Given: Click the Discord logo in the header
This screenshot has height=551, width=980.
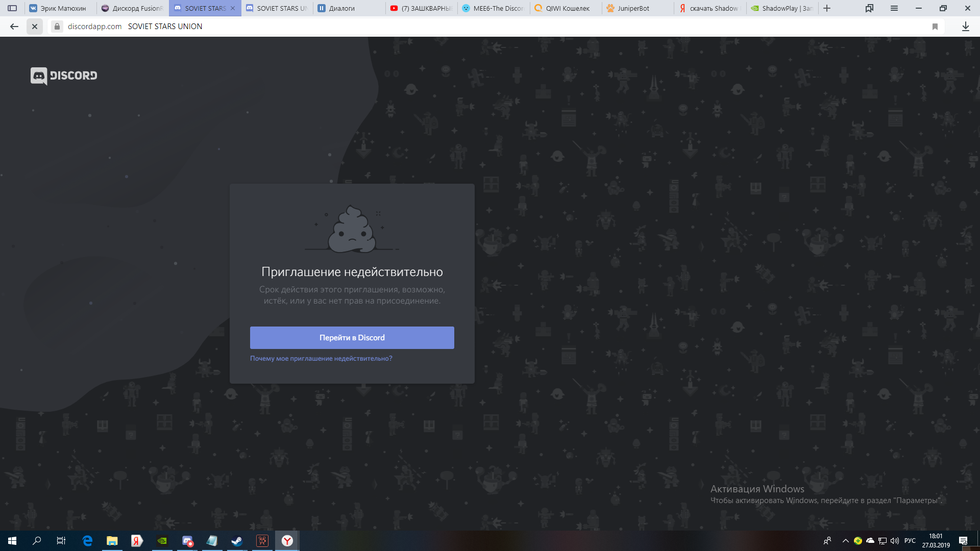Looking at the screenshot, I should pyautogui.click(x=64, y=76).
